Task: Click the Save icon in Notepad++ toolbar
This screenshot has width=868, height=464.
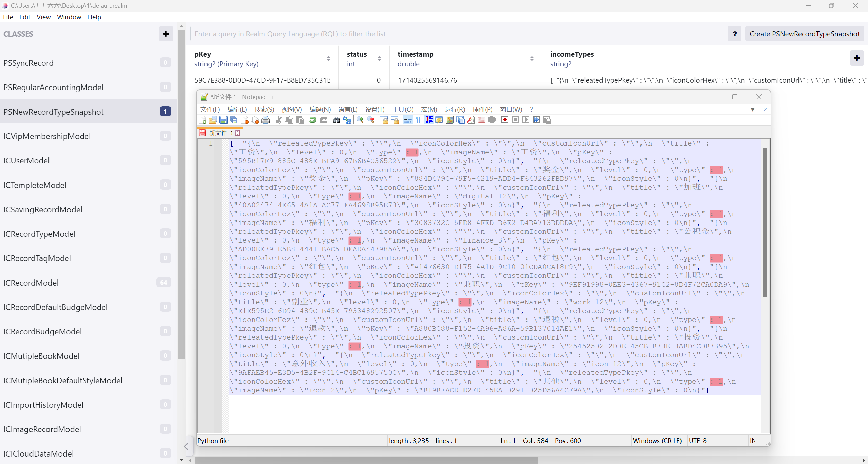Action: 223,120
